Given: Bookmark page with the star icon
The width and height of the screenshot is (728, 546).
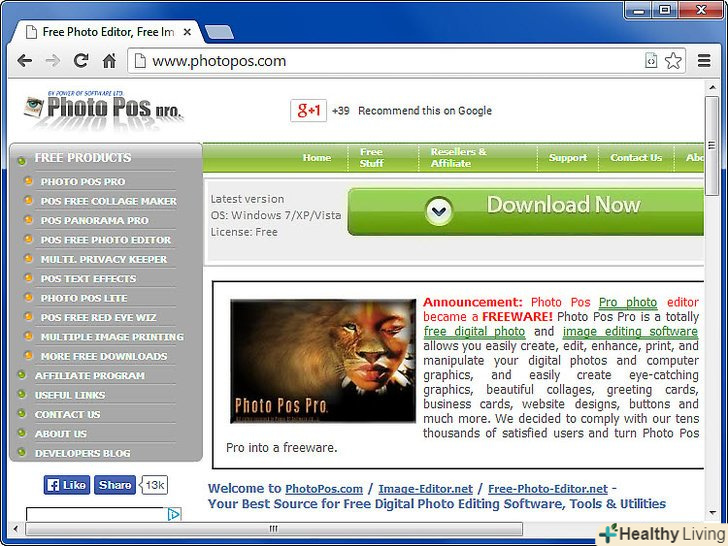Looking at the screenshot, I should click(673, 61).
